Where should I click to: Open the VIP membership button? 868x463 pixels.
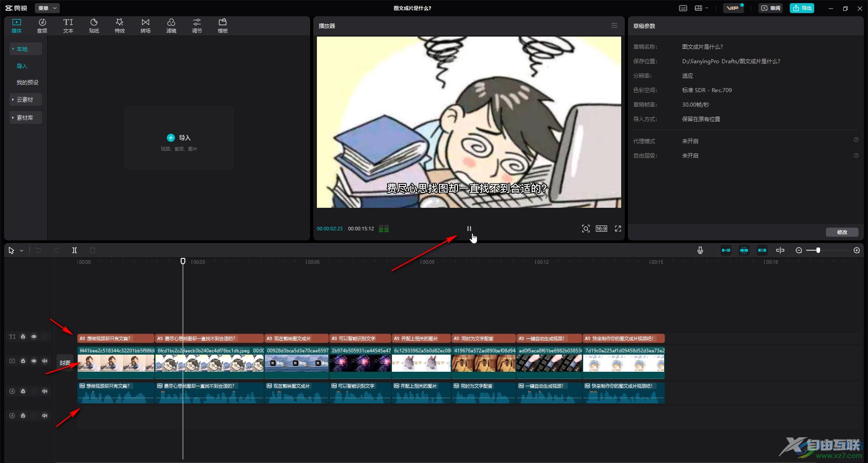733,8
